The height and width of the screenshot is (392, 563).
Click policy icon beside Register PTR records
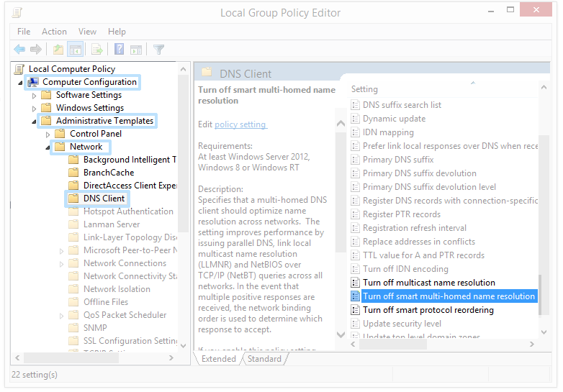[x=355, y=214]
